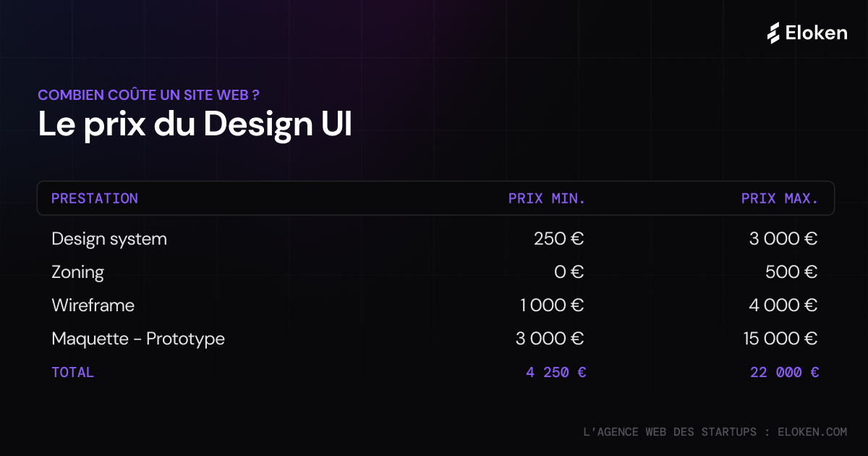Click the Wireframe maximum price 4 000 €
The height and width of the screenshot is (456, 868).
pyautogui.click(x=783, y=305)
